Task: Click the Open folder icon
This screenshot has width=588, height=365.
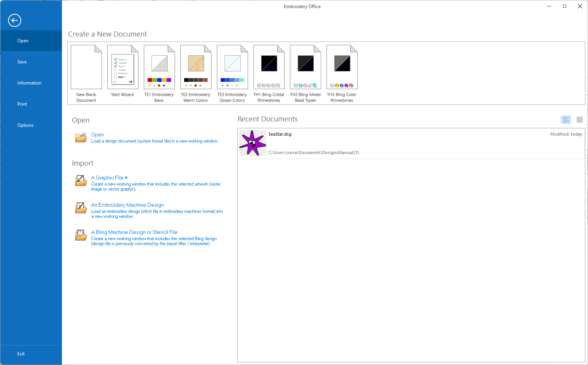Action: pos(81,138)
